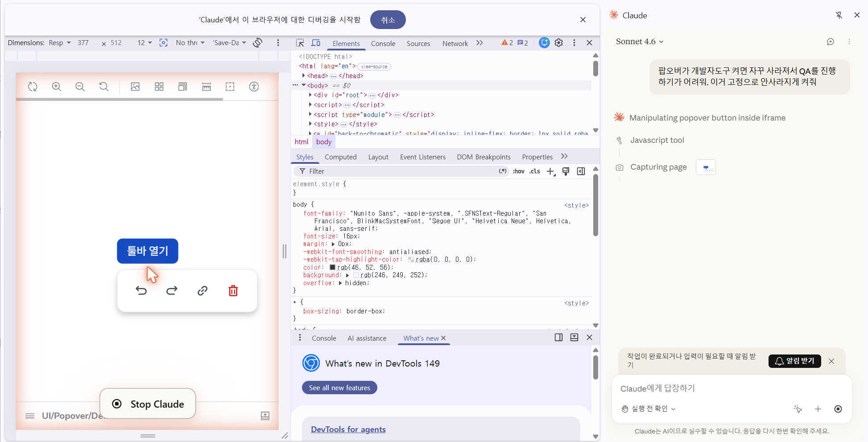Click the 취소 button in debugging banner

pyautogui.click(x=388, y=20)
